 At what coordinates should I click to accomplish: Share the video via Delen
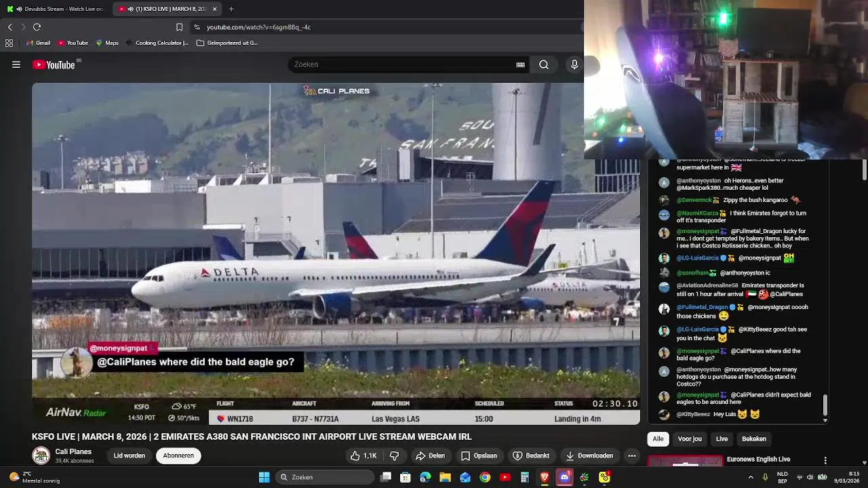[x=430, y=455]
